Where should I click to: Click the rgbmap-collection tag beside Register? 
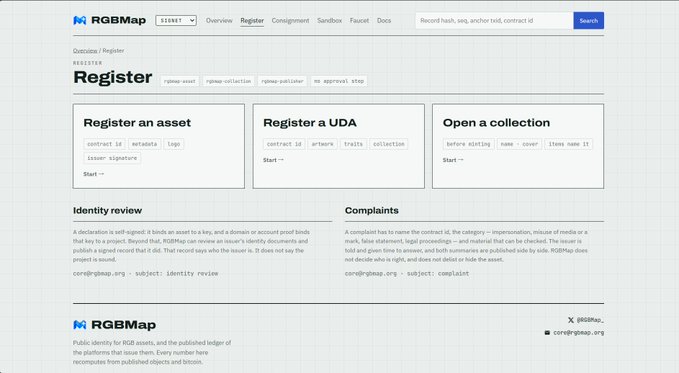pos(228,81)
